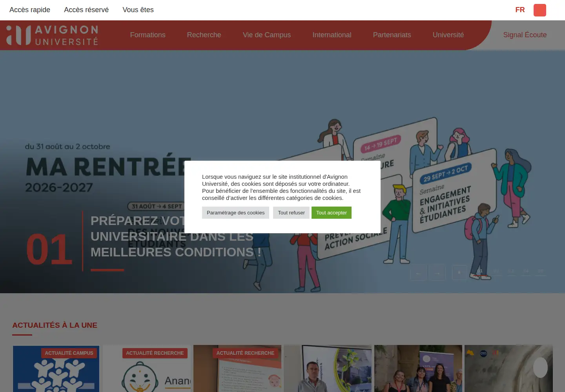565x392 pixels.
Task: Click the ACTUALITÉ CAMPUS tag
Action: tap(69, 353)
